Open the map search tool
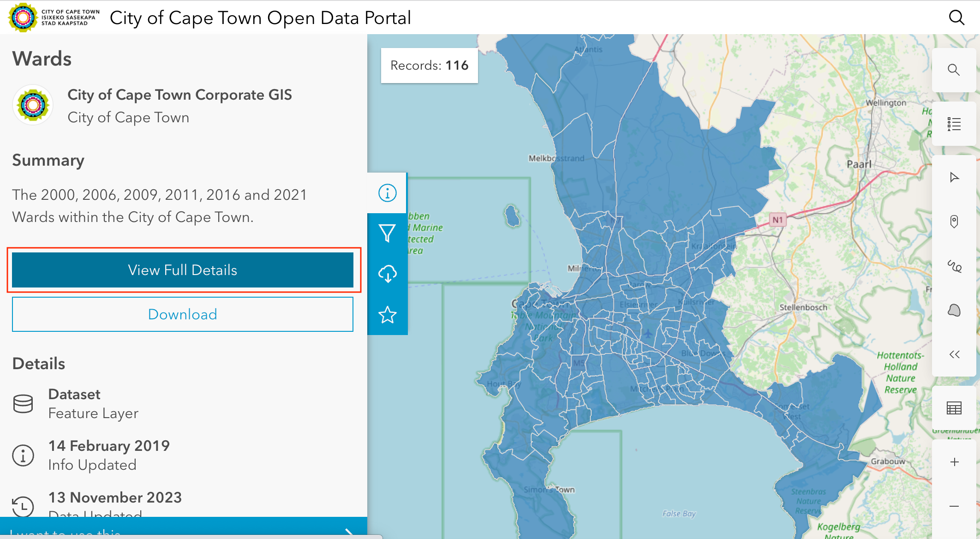The width and height of the screenshot is (980, 539). coord(954,70)
